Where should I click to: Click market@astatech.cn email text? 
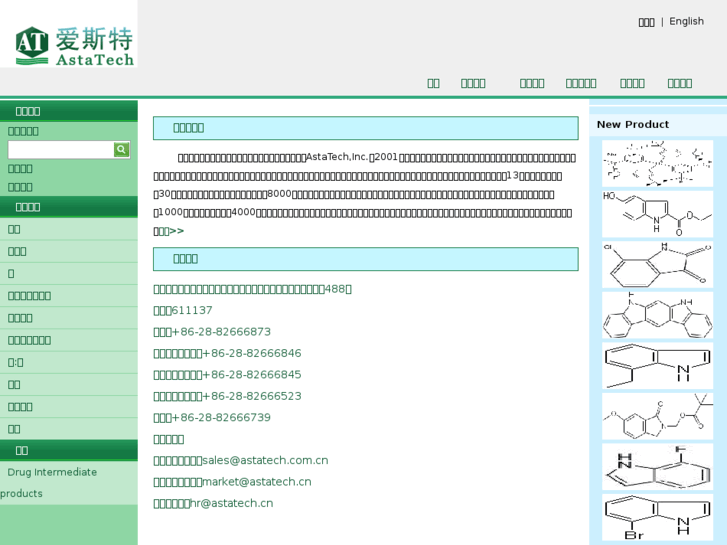tap(257, 481)
